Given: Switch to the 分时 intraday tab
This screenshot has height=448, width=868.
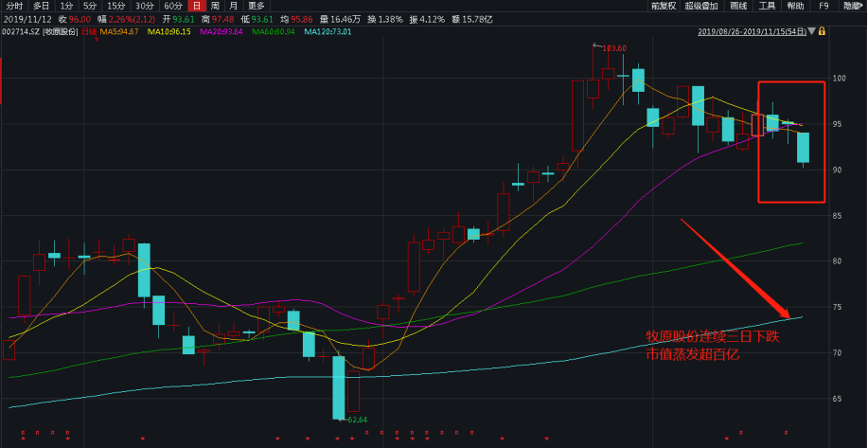Looking at the screenshot, I should [x=14, y=6].
